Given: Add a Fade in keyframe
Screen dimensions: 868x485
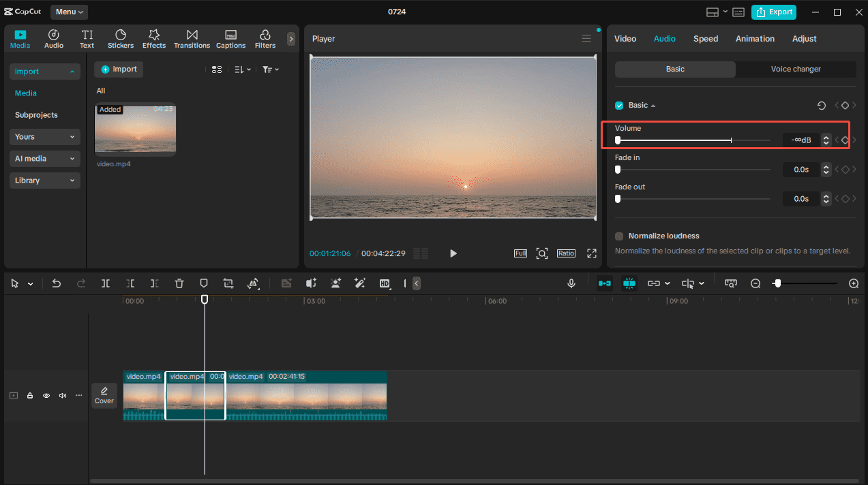Looking at the screenshot, I should 845,170.
